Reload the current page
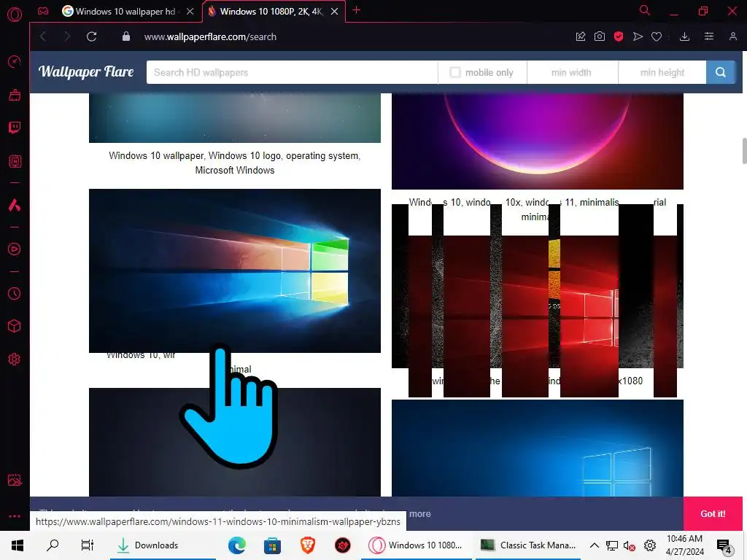 click(91, 36)
